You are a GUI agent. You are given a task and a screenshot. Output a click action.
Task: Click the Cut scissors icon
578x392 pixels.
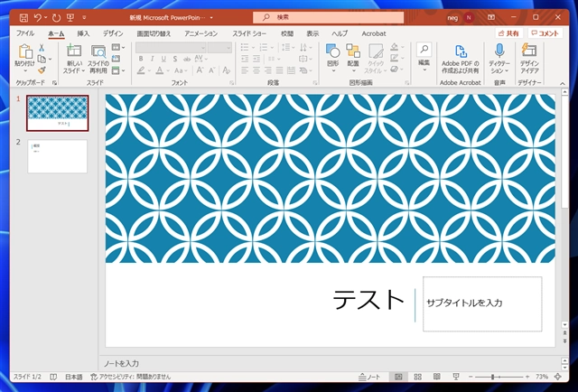tap(41, 48)
